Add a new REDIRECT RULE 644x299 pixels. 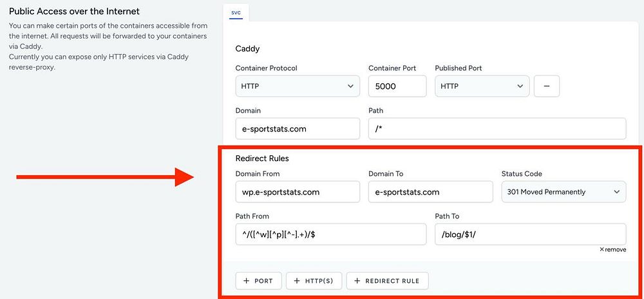[387, 281]
